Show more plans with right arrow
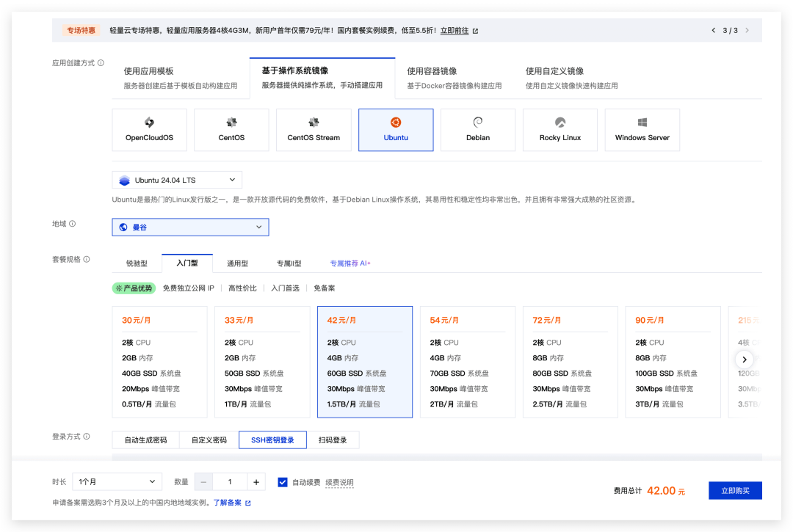This screenshot has height=532, width=793. click(x=744, y=360)
